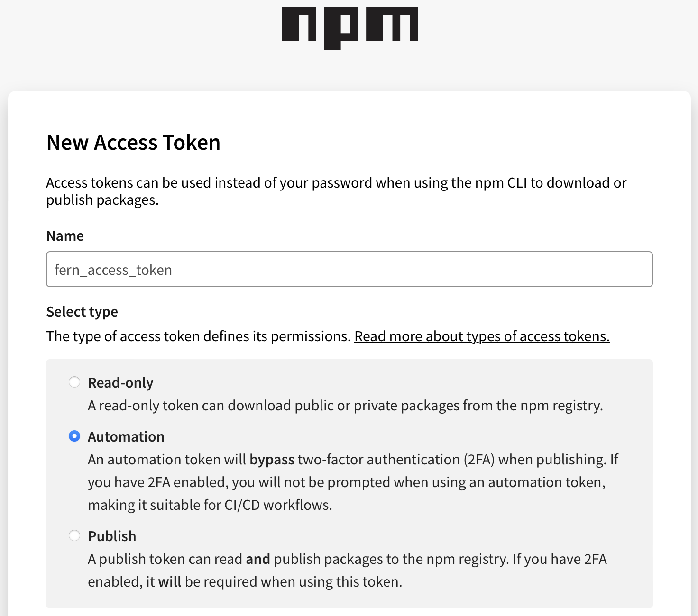The height and width of the screenshot is (616, 698).
Task: Click the bold word and in Publish description
Action: click(258, 559)
